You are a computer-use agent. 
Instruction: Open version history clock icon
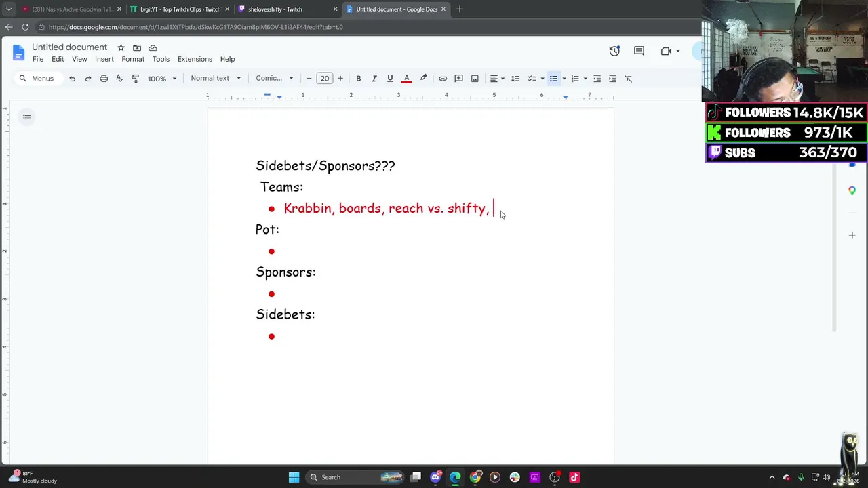(614, 51)
